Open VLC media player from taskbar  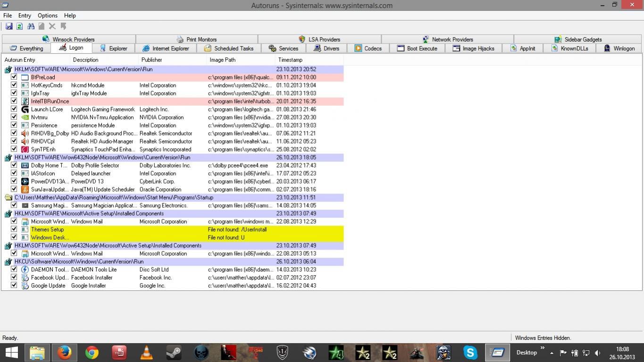(x=146, y=353)
